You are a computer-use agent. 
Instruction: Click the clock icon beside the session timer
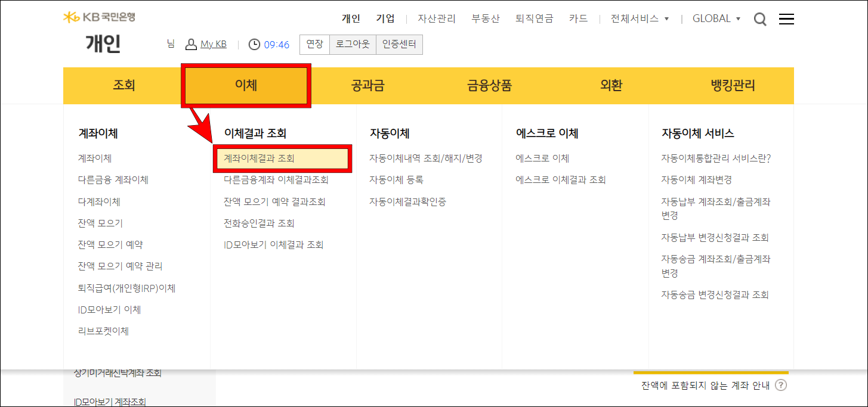tap(255, 44)
